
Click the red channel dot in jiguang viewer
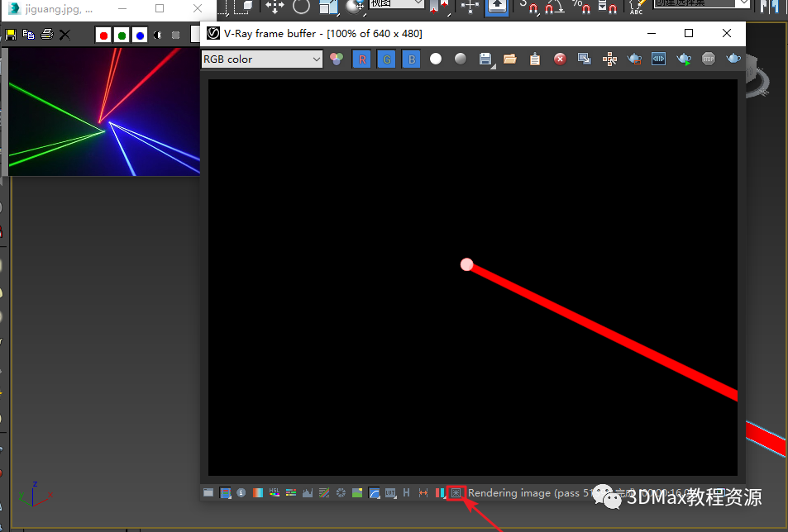[103, 36]
